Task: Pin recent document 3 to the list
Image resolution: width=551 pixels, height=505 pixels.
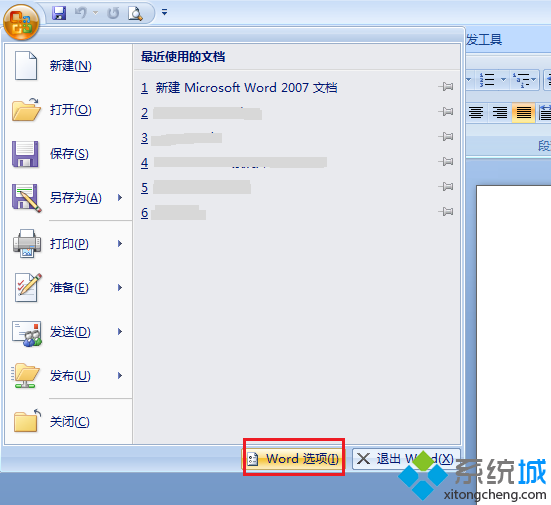Action: pyautogui.click(x=446, y=136)
